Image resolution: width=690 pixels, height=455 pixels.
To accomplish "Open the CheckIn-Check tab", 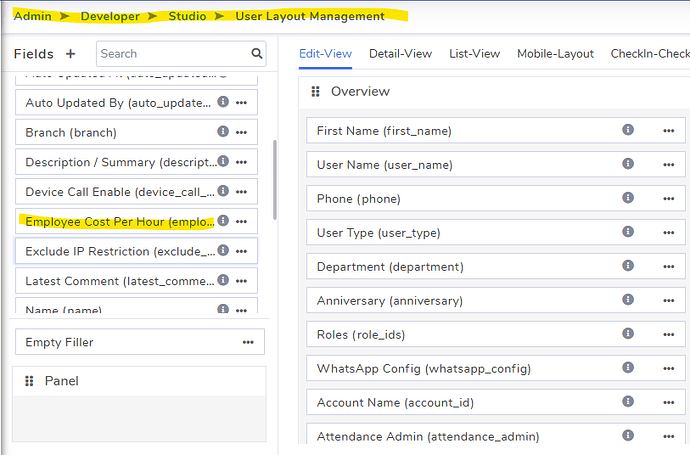I will pyautogui.click(x=650, y=54).
